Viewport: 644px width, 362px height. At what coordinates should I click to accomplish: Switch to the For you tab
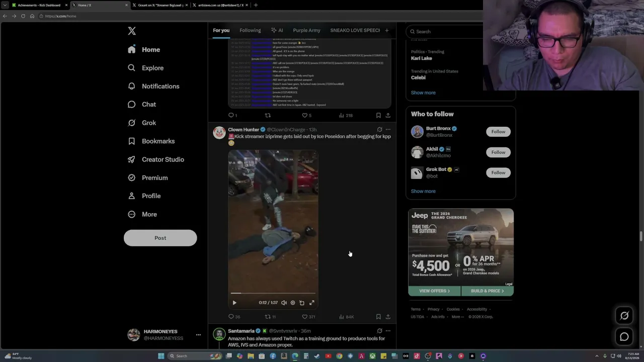click(x=221, y=30)
